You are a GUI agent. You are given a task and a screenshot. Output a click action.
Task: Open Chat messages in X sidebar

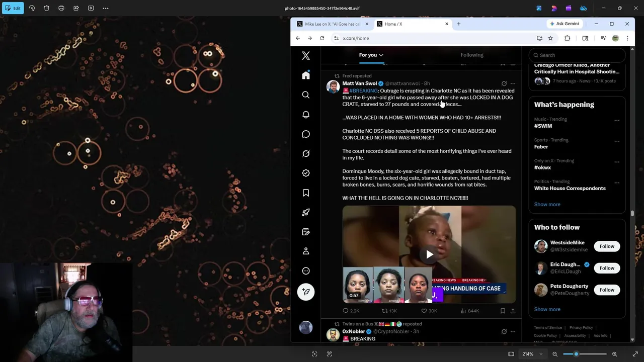click(306, 134)
